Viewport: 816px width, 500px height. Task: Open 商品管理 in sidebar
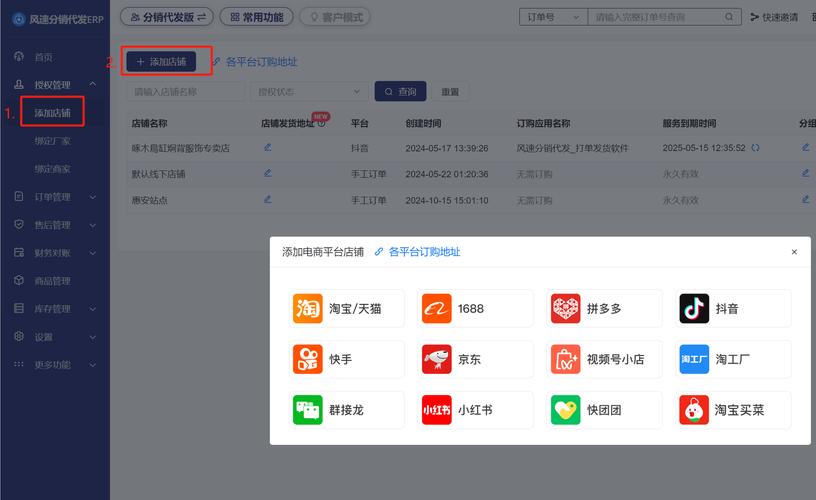click(55, 281)
